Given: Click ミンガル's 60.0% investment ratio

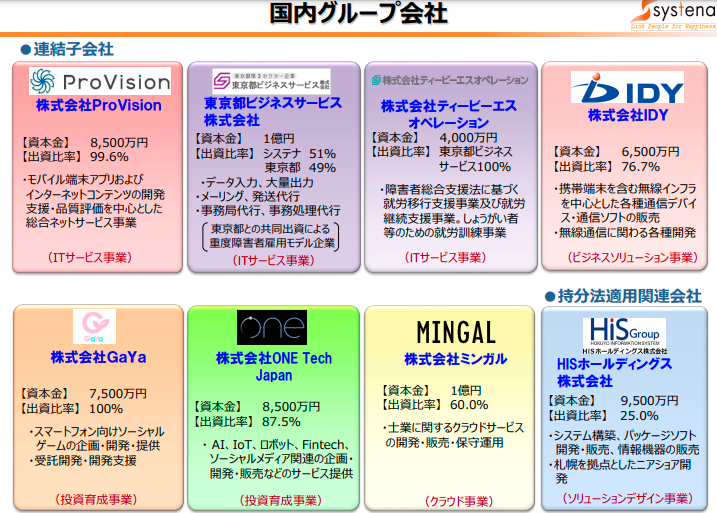Looking at the screenshot, I should tap(469, 405).
